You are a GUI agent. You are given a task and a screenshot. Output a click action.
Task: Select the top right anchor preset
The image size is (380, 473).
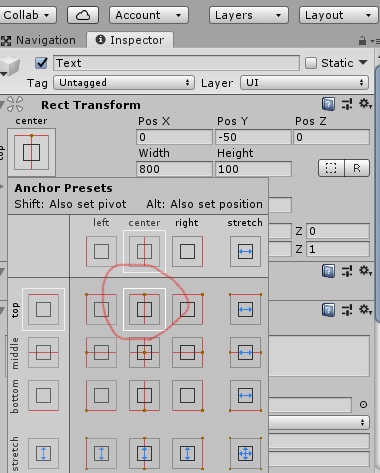click(x=187, y=309)
